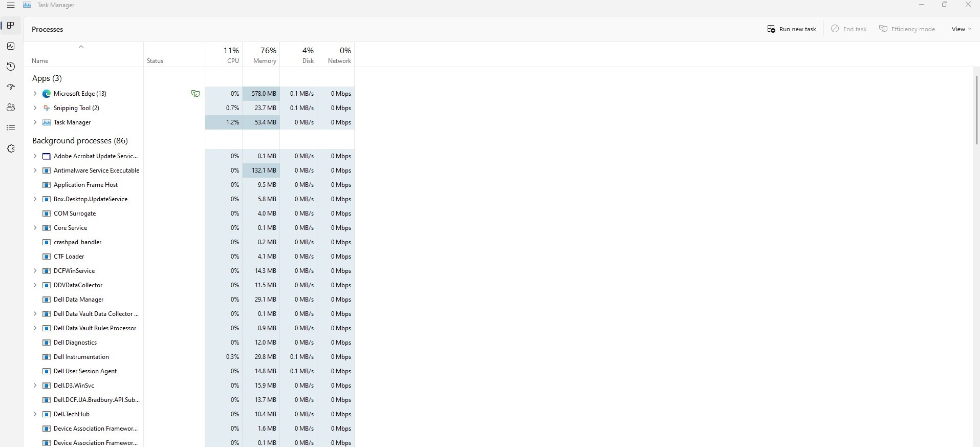980x447 pixels.
Task: Click the Application Frame Host icon
Action: point(47,185)
